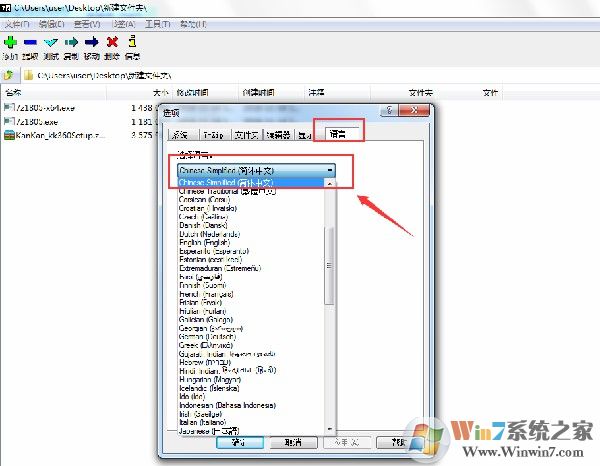Image resolution: width=600 pixels, height=466 pixels.
Task: Open the 编辑(E) menu
Action: coord(51,24)
